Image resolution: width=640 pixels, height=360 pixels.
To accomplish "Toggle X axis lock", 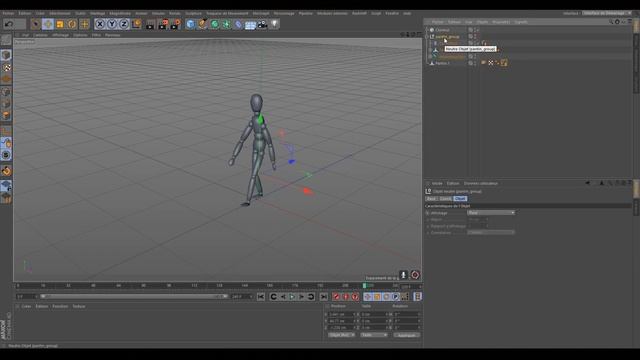I will tap(100, 24).
